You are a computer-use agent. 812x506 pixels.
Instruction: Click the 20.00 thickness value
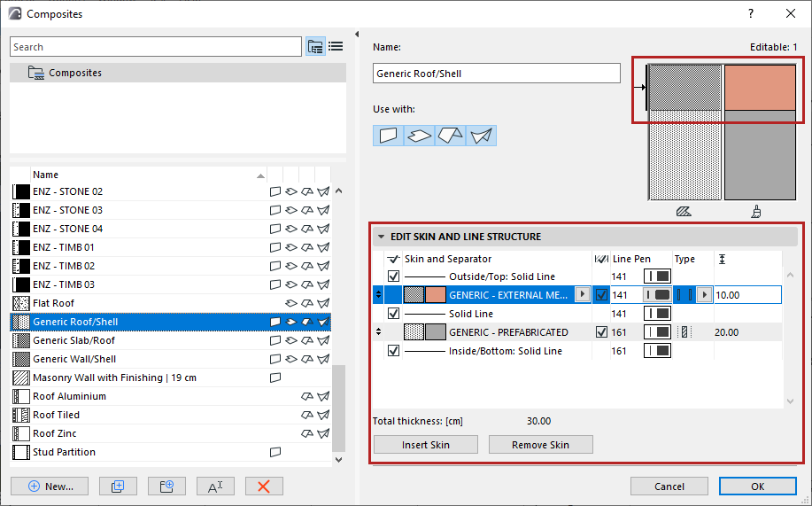click(x=727, y=332)
